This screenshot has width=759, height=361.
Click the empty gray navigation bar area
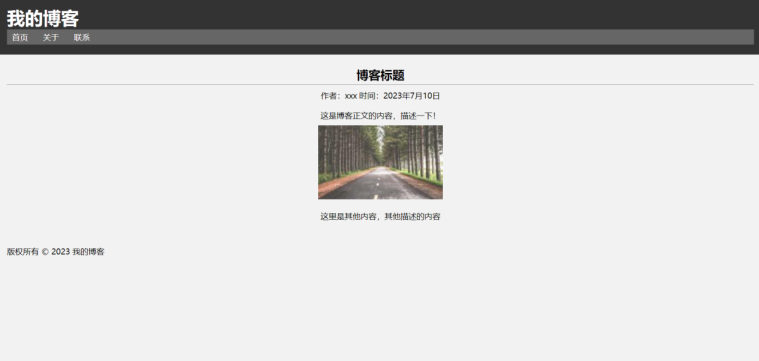[x=421, y=37]
